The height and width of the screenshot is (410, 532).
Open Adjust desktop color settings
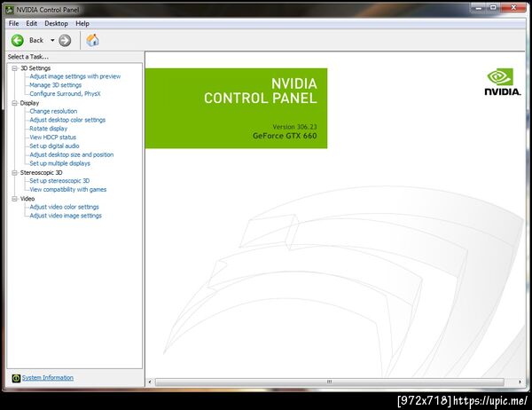pyautogui.click(x=67, y=120)
